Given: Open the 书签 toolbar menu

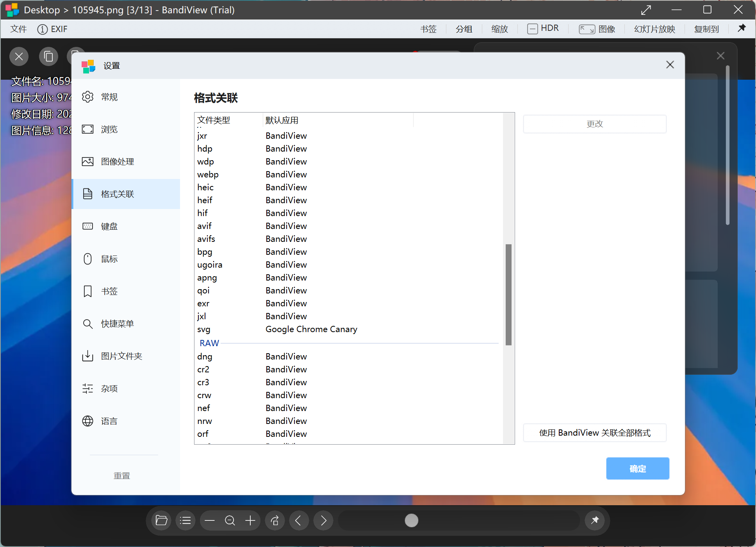Looking at the screenshot, I should click(428, 29).
